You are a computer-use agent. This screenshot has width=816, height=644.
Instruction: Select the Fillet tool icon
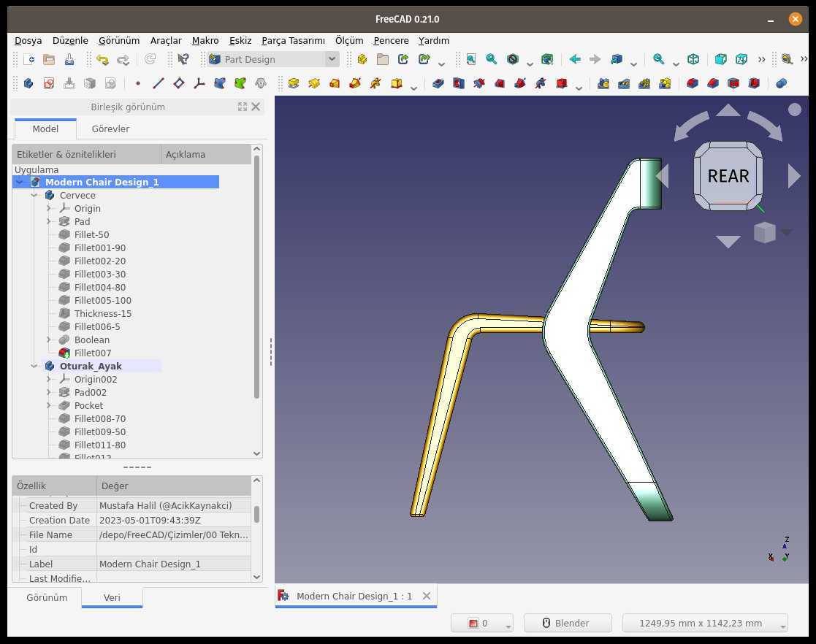pos(692,83)
